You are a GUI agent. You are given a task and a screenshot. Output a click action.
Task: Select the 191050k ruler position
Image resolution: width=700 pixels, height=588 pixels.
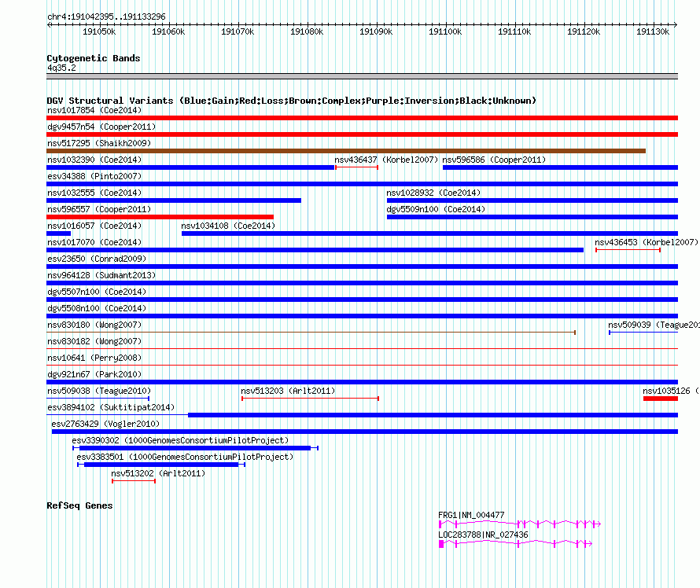tap(99, 31)
